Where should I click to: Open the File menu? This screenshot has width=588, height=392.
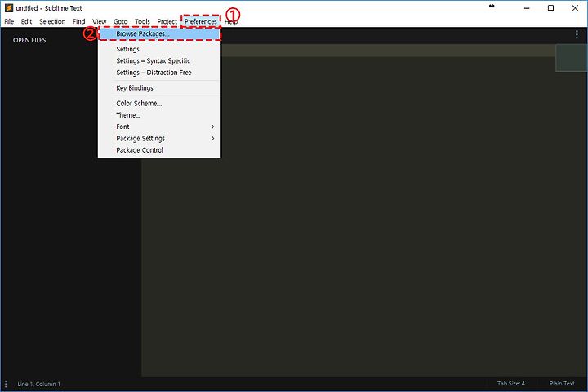click(9, 21)
